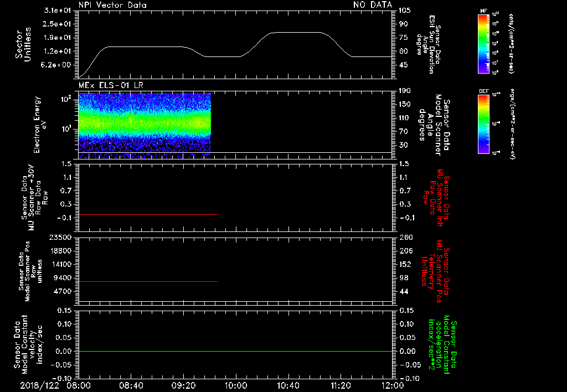The height and width of the screenshot is (392, 567).
Task: Click the '4700' scanner position tick
Action: point(63,291)
